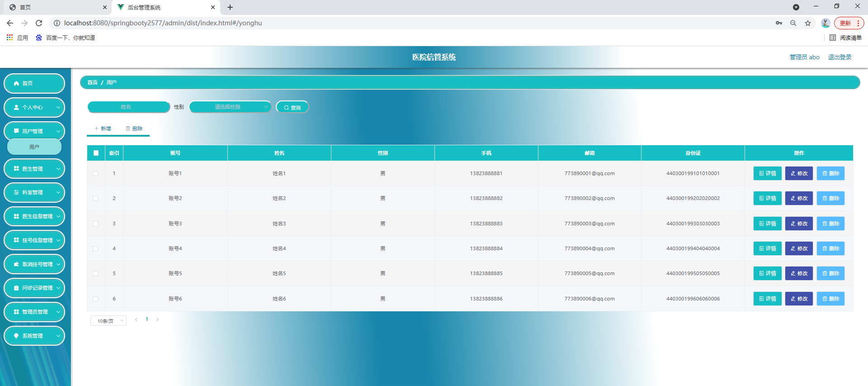
Task: View 详情 for 账号1
Action: point(767,173)
